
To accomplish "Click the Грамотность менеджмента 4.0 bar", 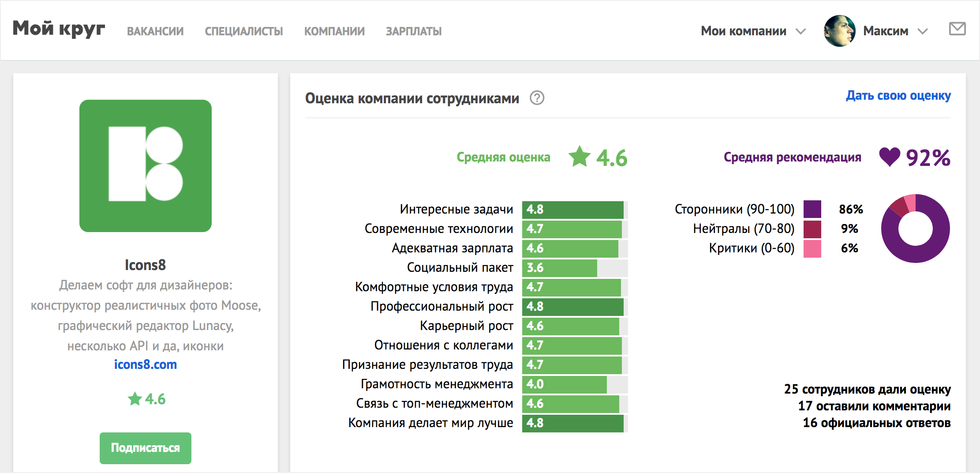I will pyautogui.click(x=575, y=384).
